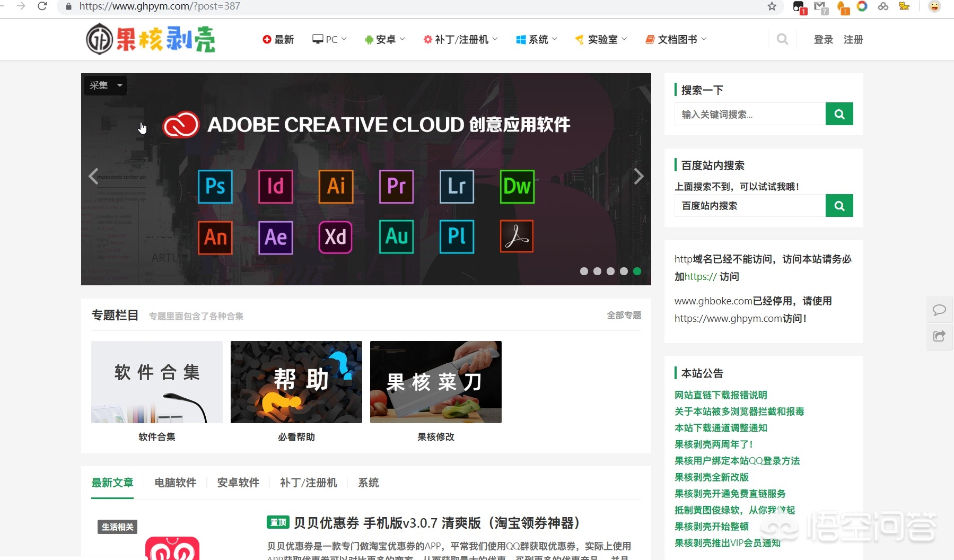
Task: Switch to the 补丁/注册机 article tab
Action: pyautogui.click(x=309, y=483)
